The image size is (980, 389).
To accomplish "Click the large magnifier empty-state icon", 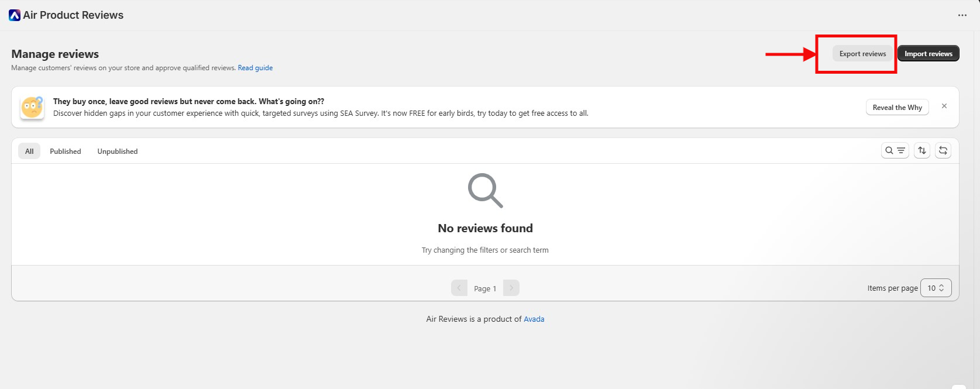I will click(x=485, y=190).
